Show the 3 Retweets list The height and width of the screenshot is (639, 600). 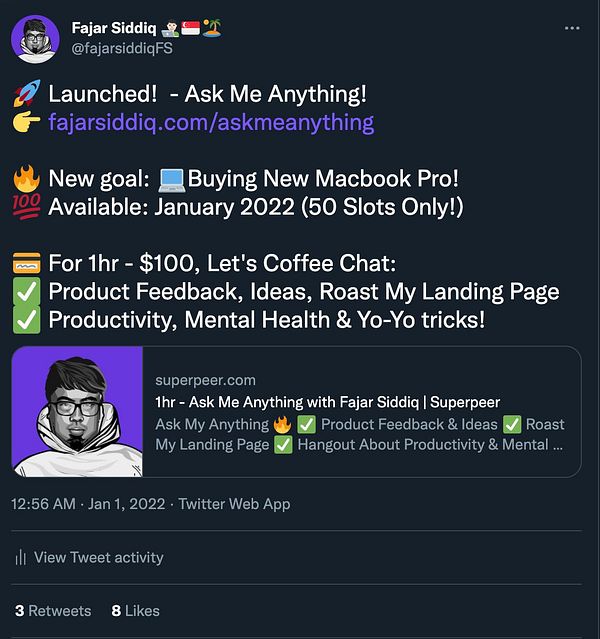(53, 610)
